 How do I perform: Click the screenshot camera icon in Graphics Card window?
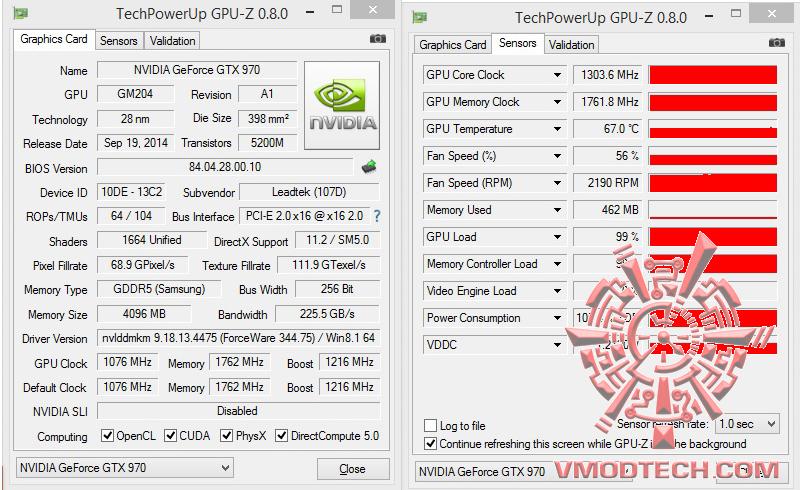pos(378,39)
